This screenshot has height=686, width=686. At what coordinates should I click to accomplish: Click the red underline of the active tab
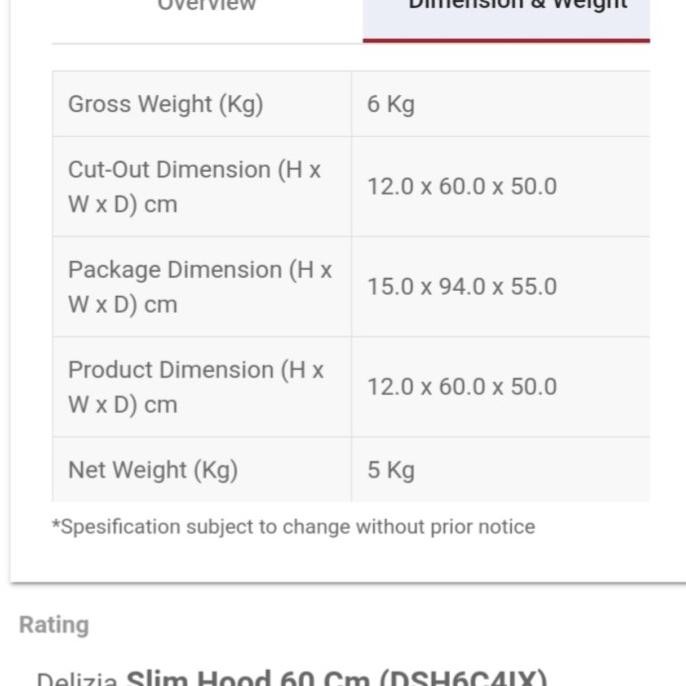click(506, 40)
